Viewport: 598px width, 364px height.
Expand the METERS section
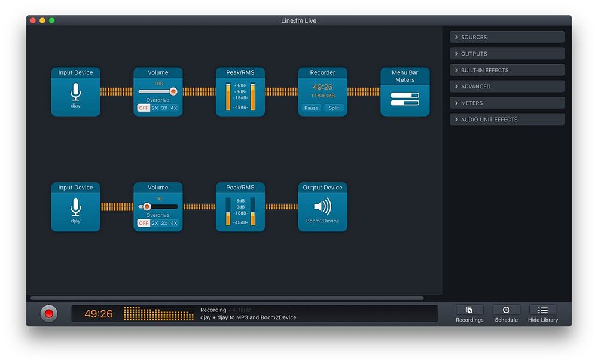507,103
